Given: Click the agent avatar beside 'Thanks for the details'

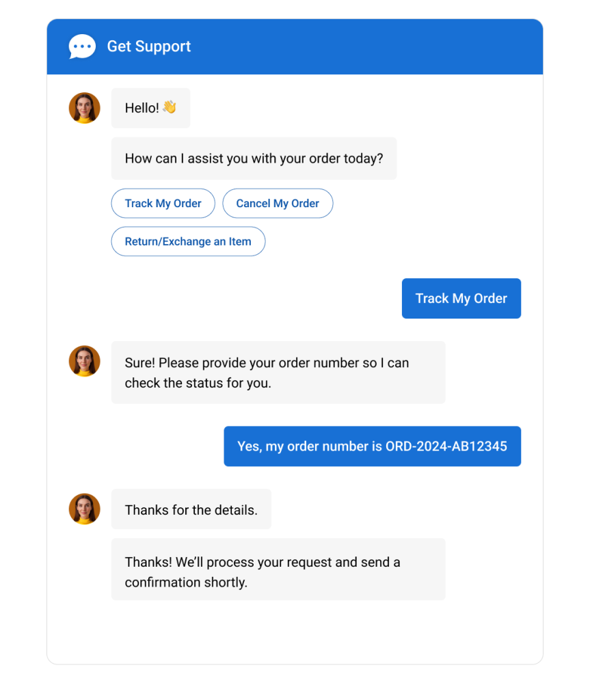Looking at the screenshot, I should [85, 509].
